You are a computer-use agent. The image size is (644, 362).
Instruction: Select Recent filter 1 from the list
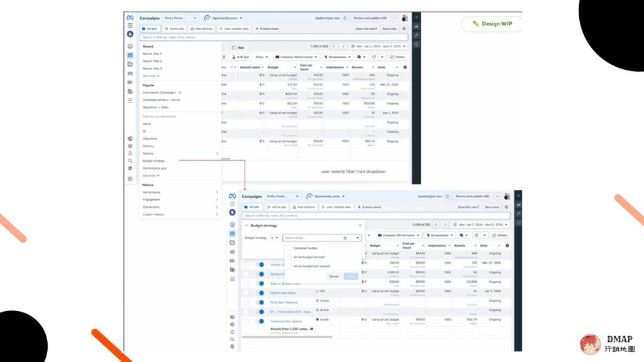coord(152,54)
